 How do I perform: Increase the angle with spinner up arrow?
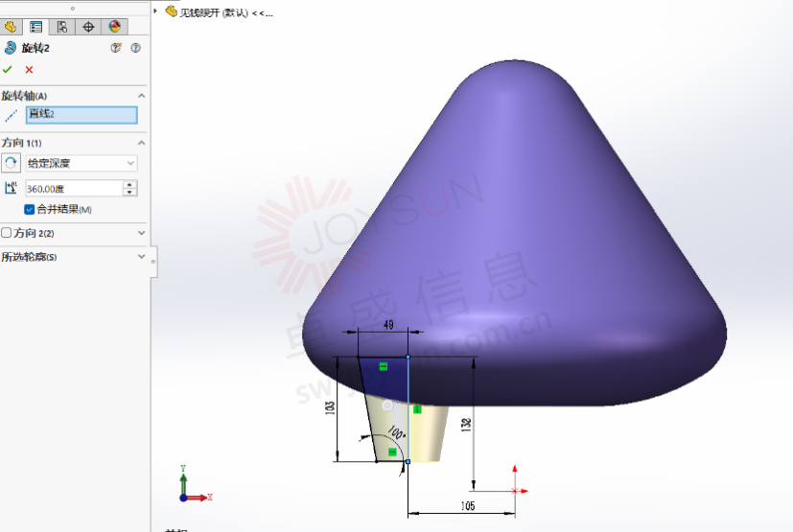point(130,185)
